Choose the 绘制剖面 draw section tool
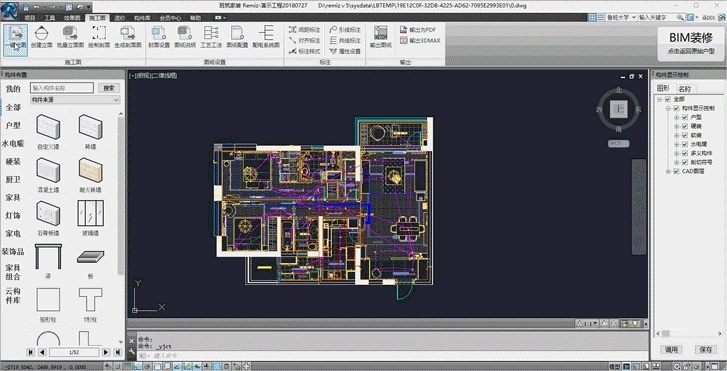 (99, 37)
